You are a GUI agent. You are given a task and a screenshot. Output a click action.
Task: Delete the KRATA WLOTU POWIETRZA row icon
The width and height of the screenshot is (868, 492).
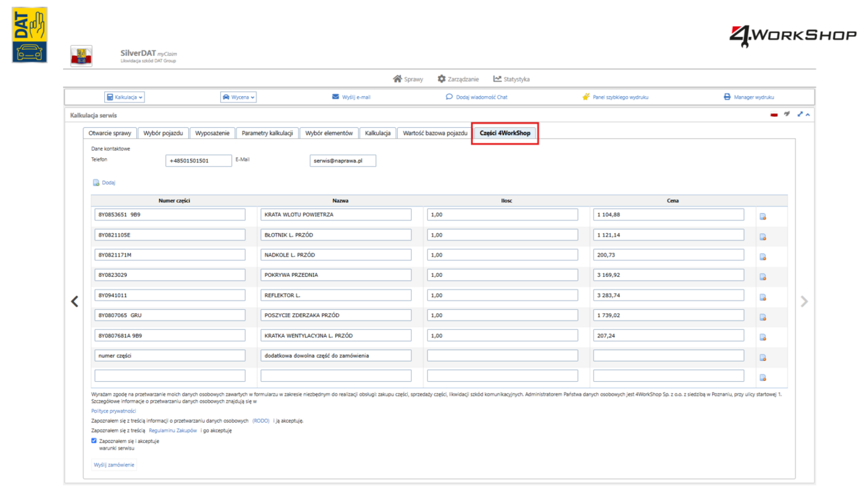[763, 216]
